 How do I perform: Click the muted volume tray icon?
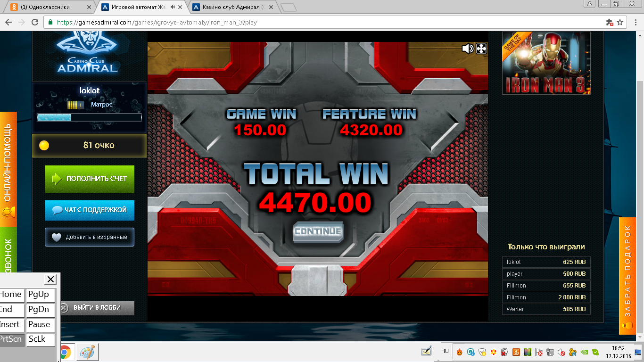pos(561,352)
